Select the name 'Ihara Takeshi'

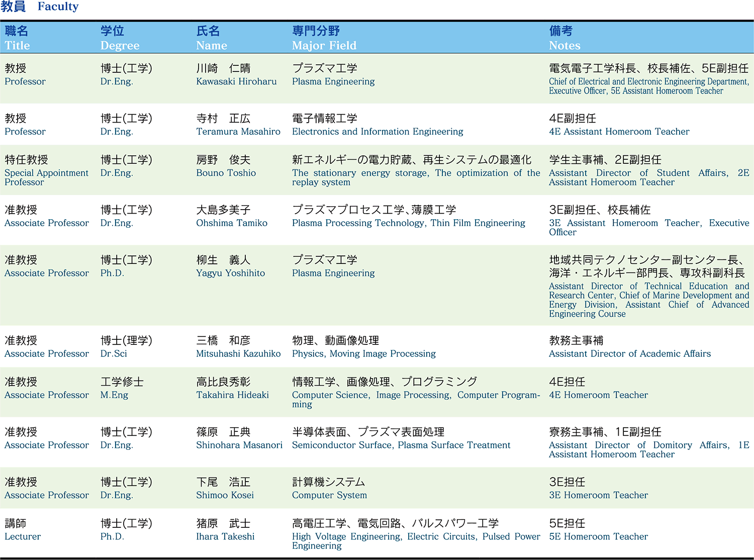[x=225, y=536]
